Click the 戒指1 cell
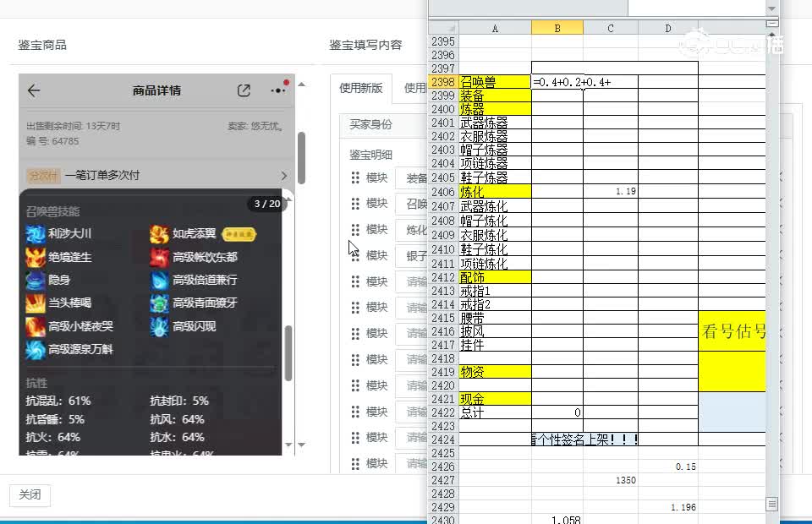 495,291
